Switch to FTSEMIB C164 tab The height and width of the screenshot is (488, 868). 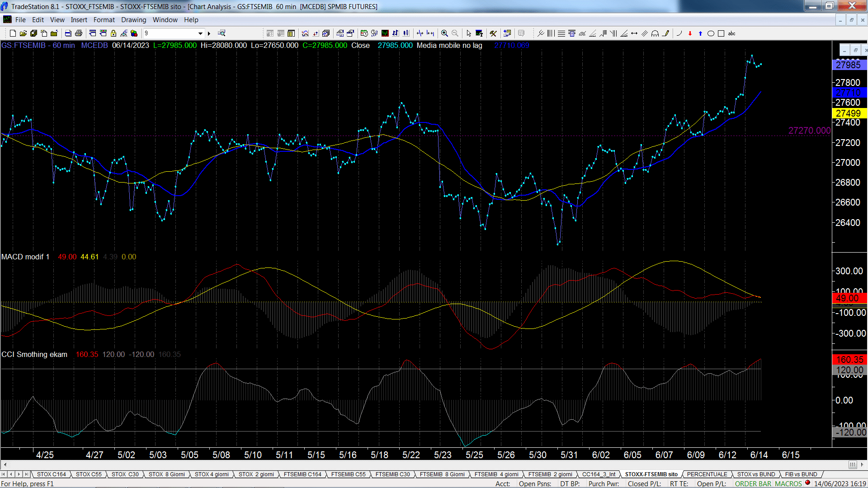click(302, 474)
